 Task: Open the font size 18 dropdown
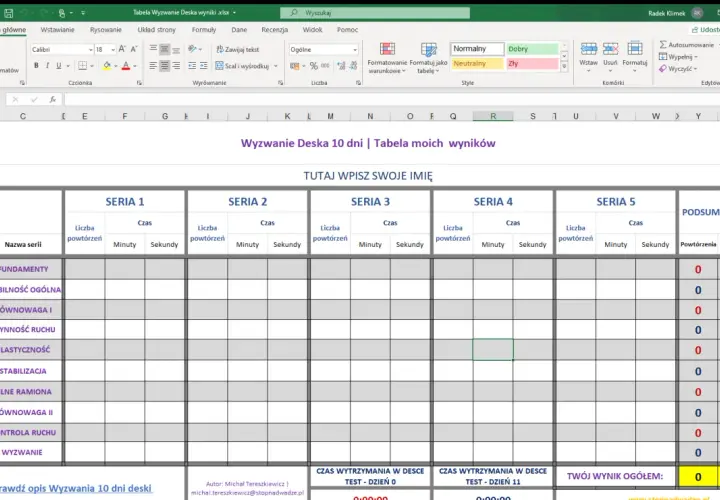[x=113, y=49]
